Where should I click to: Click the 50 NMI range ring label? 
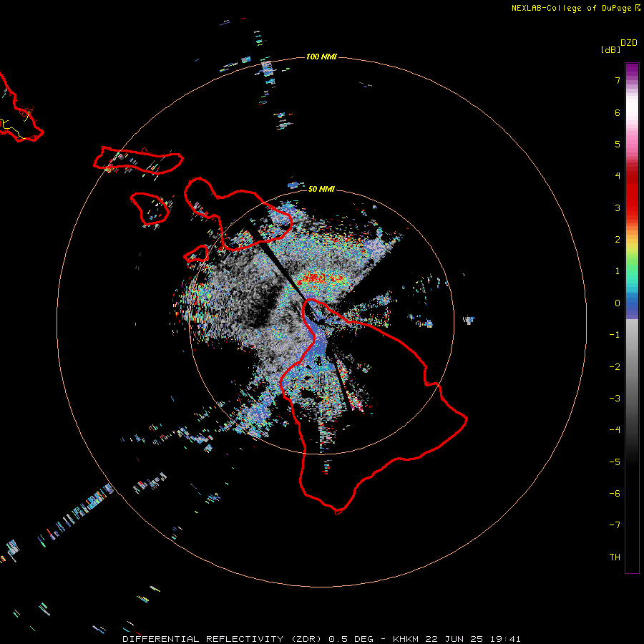(321, 189)
